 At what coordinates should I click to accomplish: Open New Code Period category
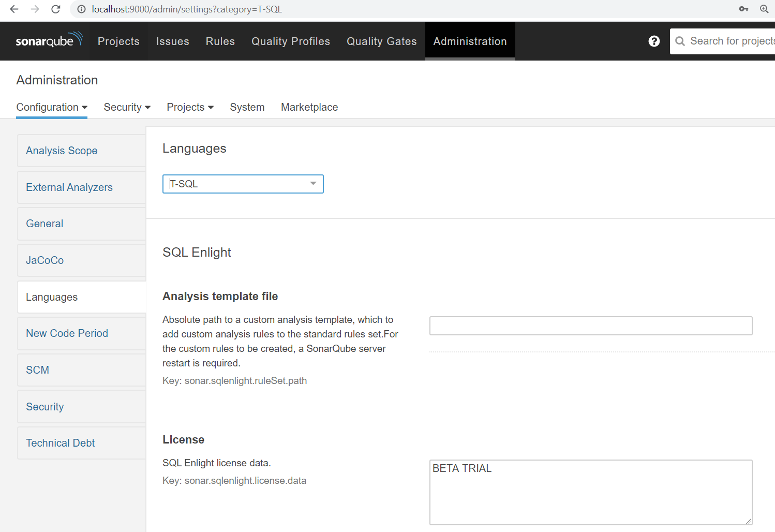82,333
